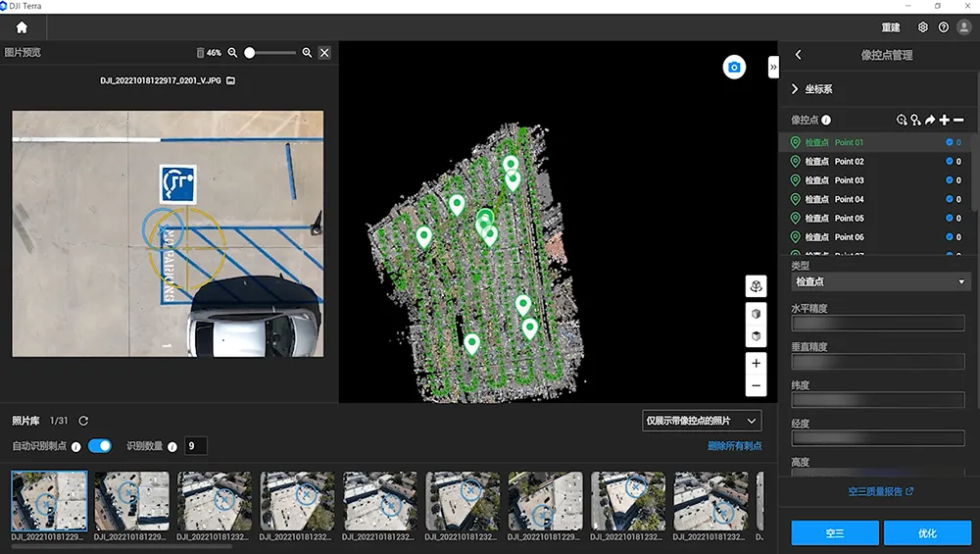
Task: Open the 类型 dropdown showing 检查点
Action: [879, 282]
